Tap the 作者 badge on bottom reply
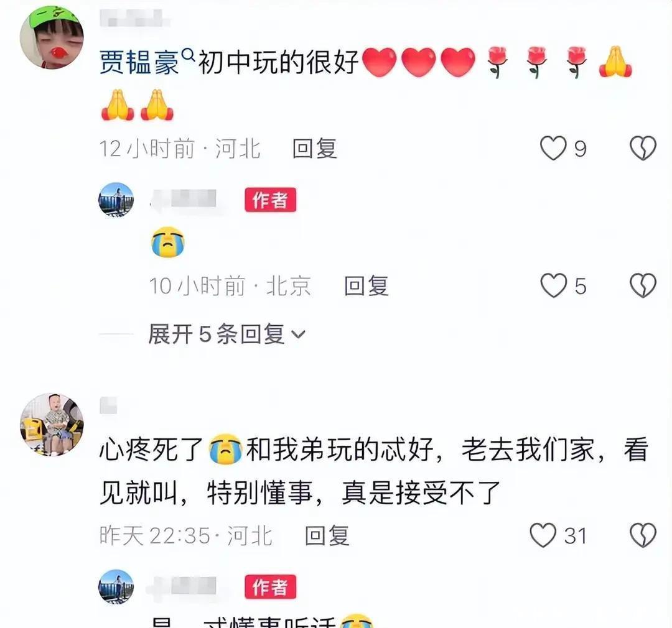 click(271, 587)
